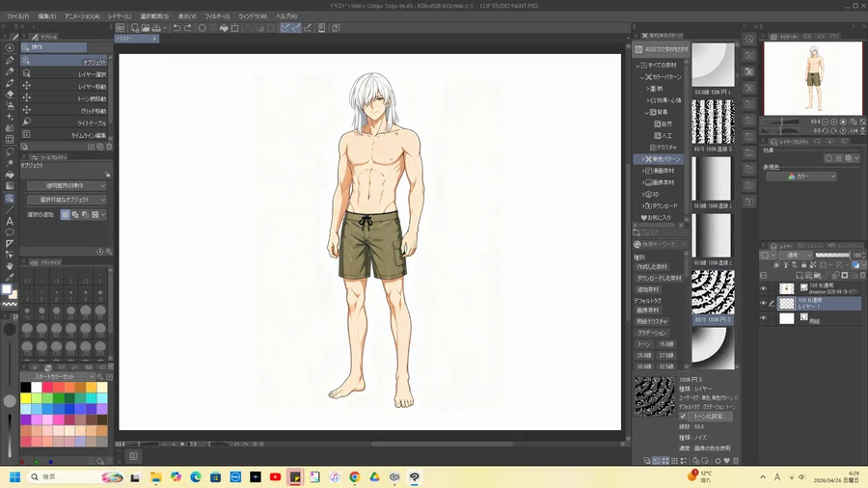Select the 50.0線 50% 円 L material thumbnail
This screenshot has height=488, width=868.
pyautogui.click(x=713, y=66)
